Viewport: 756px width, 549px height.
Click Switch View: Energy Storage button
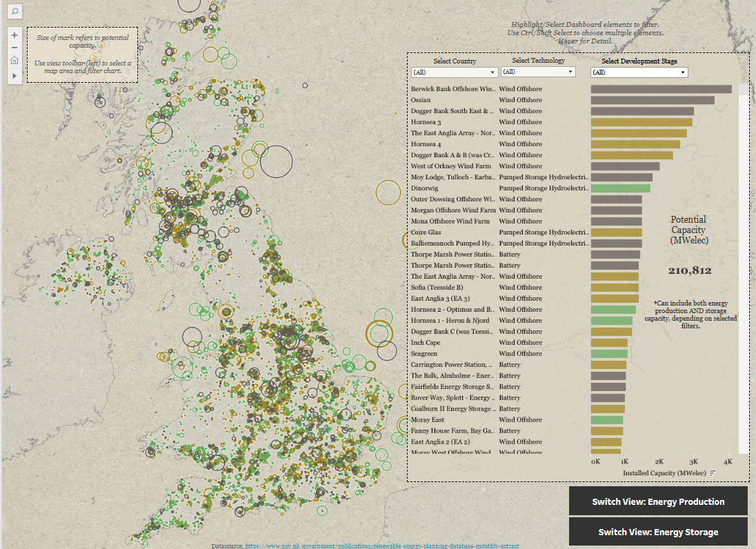click(658, 532)
